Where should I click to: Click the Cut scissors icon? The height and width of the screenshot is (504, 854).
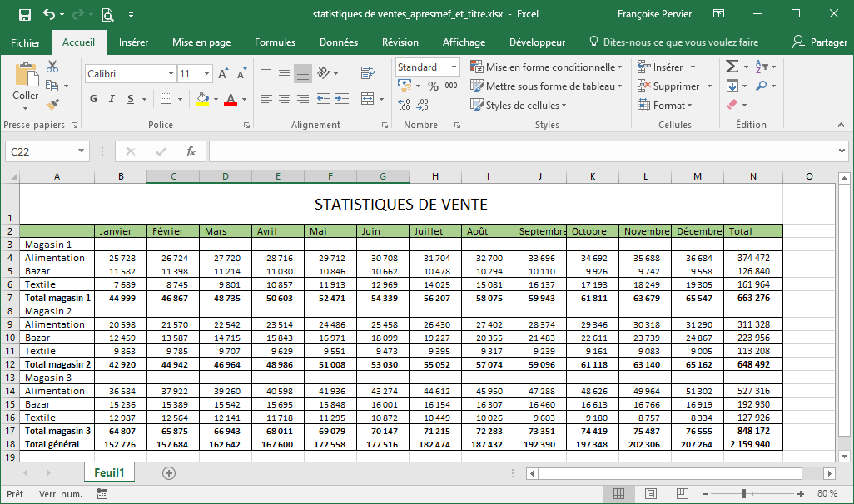tap(52, 67)
